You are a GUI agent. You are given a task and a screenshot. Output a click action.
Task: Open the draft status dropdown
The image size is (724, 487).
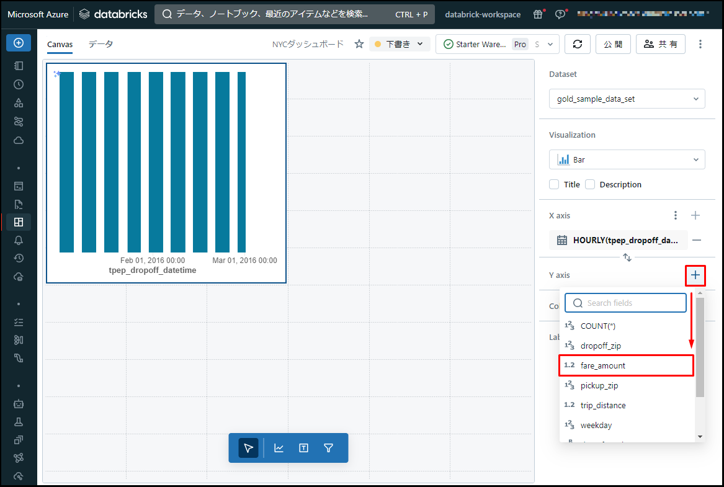coord(400,45)
